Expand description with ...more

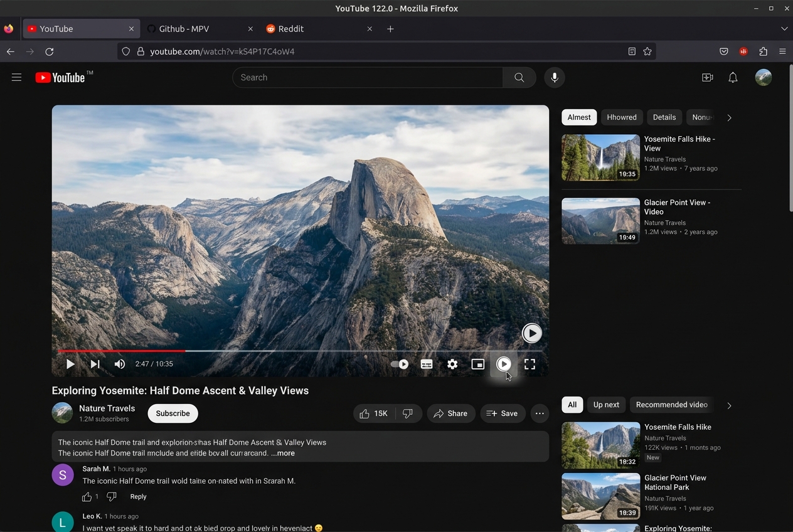click(283, 453)
